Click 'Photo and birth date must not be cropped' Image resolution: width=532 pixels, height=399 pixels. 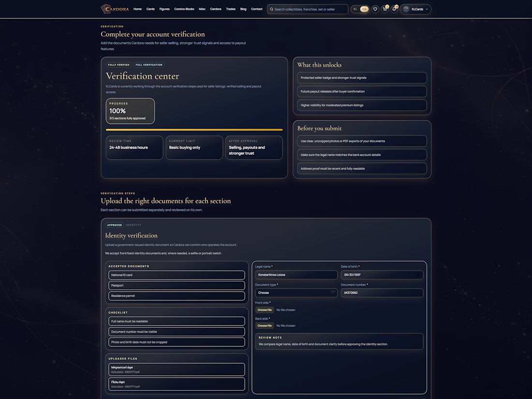coord(177,342)
